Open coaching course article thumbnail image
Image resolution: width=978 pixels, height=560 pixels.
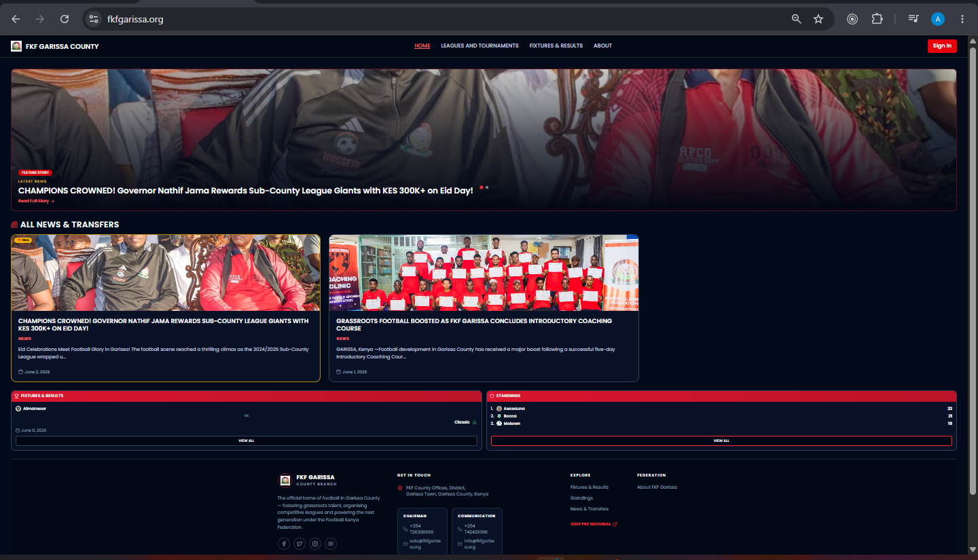click(x=484, y=273)
